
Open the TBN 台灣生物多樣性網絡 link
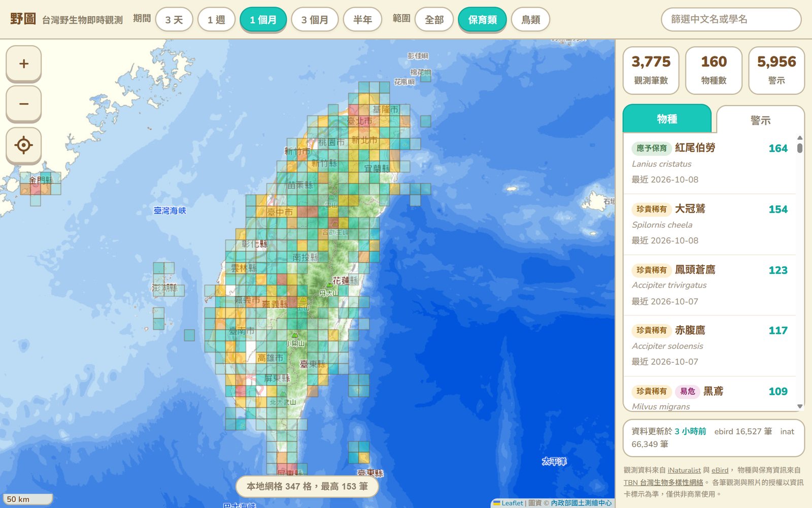(663, 483)
